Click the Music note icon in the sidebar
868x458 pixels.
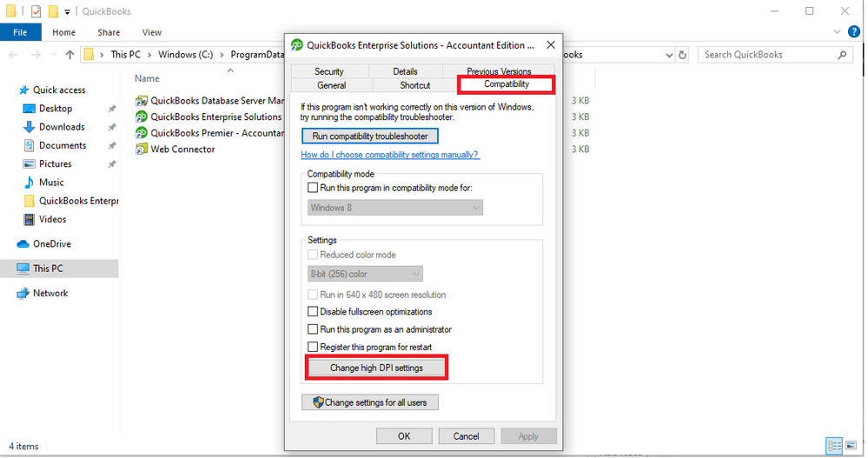[29, 183]
